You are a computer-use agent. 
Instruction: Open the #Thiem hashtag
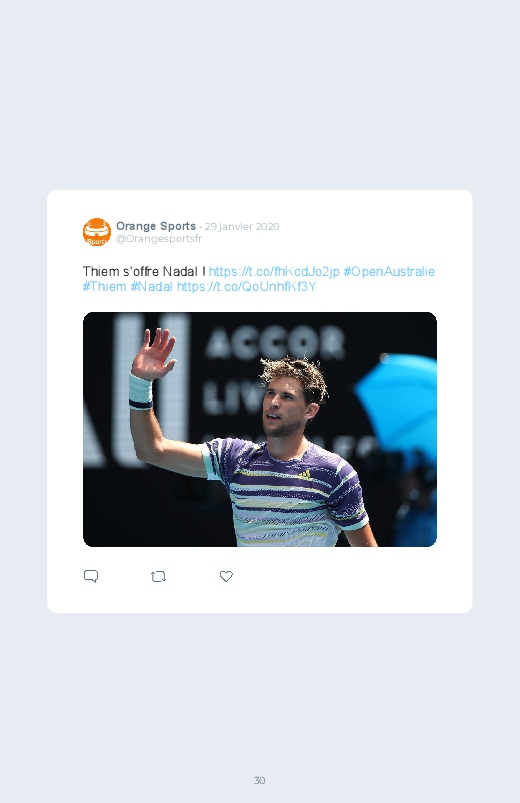pos(105,286)
